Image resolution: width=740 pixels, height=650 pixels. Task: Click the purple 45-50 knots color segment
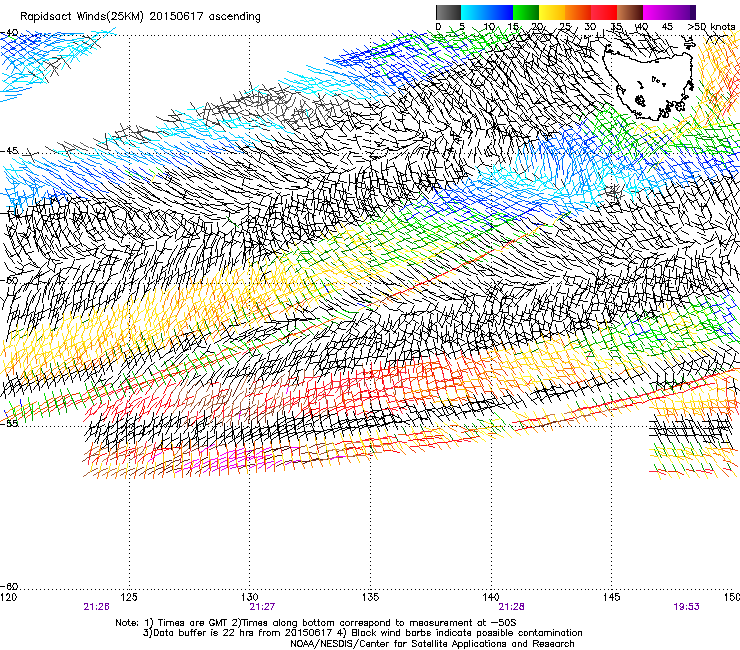tap(682, 12)
